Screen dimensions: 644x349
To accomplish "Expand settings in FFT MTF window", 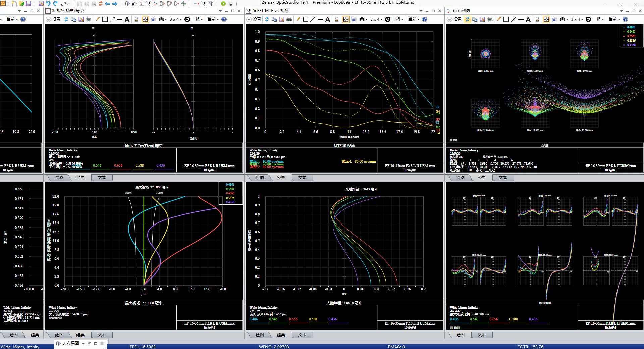I will pos(249,19).
